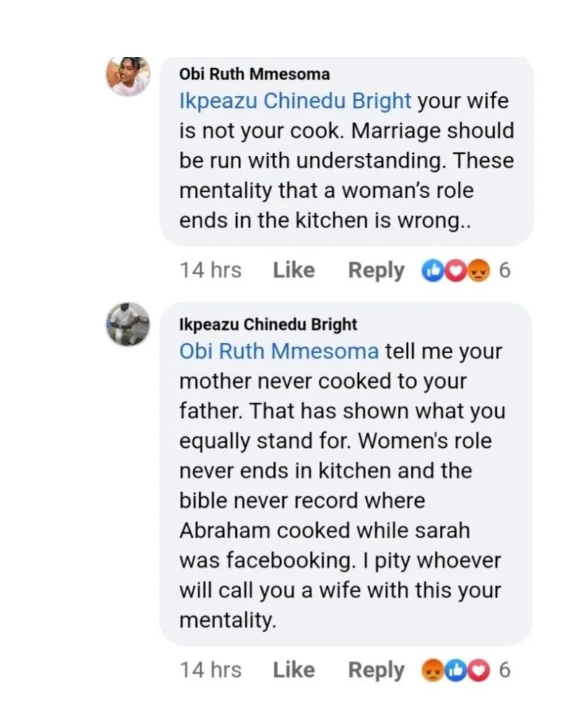Click the red heart reaction on Obi Ruth Mmesoma's comment
This screenshot has height=728, width=582.
tap(456, 271)
